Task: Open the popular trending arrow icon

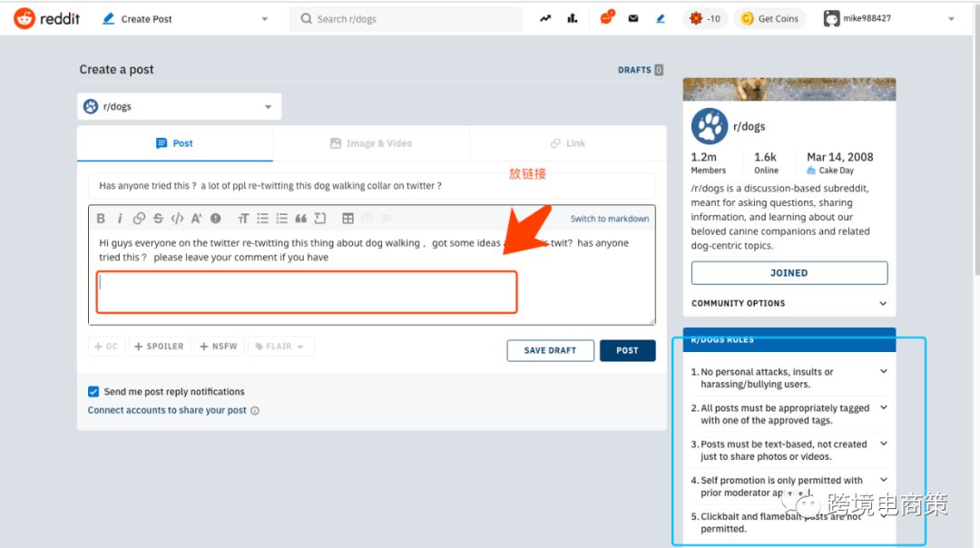Action: [545, 19]
